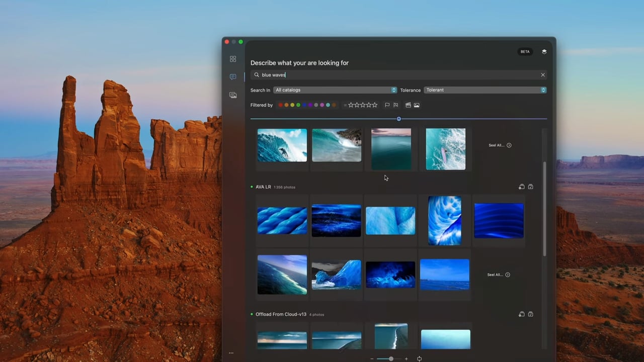Open the image search panel in sidebar

[233, 95]
